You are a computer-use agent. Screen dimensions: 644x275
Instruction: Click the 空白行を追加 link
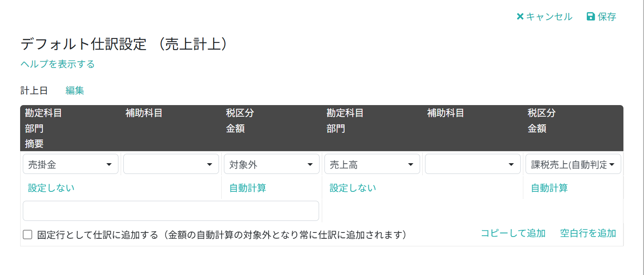(588, 233)
